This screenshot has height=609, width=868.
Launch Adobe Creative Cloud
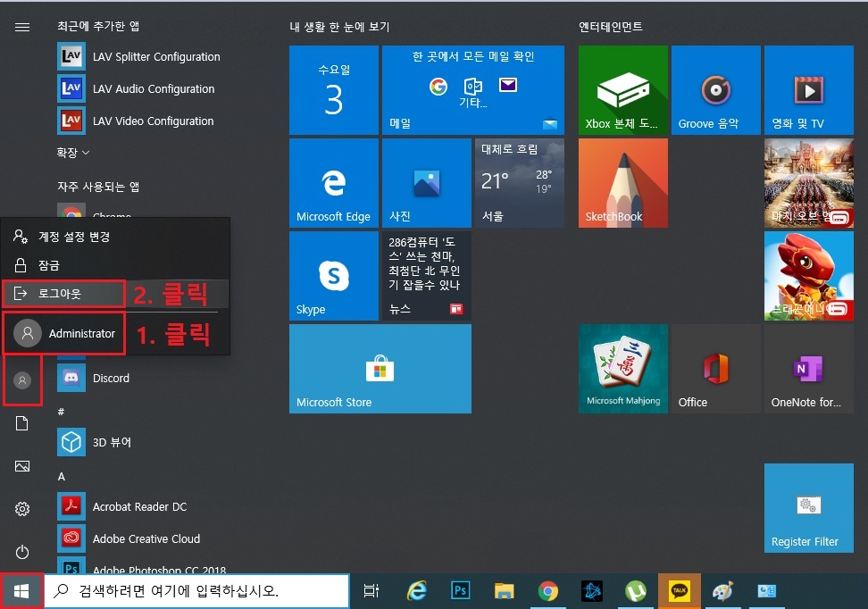tap(129, 538)
